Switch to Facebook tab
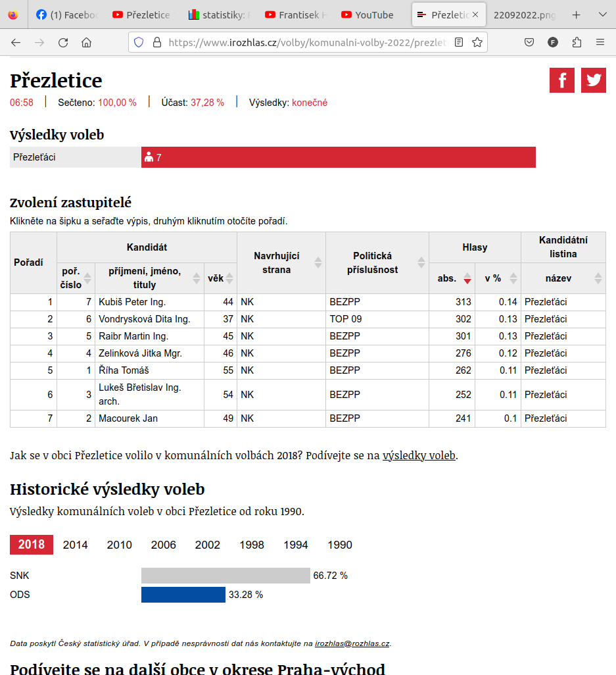This screenshot has width=616, height=675. click(x=67, y=15)
